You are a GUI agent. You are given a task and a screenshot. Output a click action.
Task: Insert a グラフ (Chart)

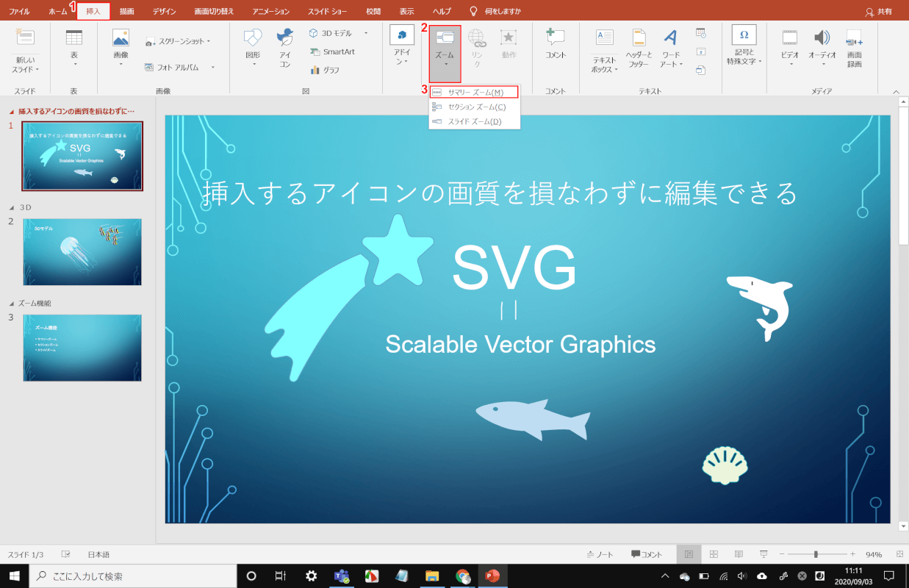coord(324,70)
